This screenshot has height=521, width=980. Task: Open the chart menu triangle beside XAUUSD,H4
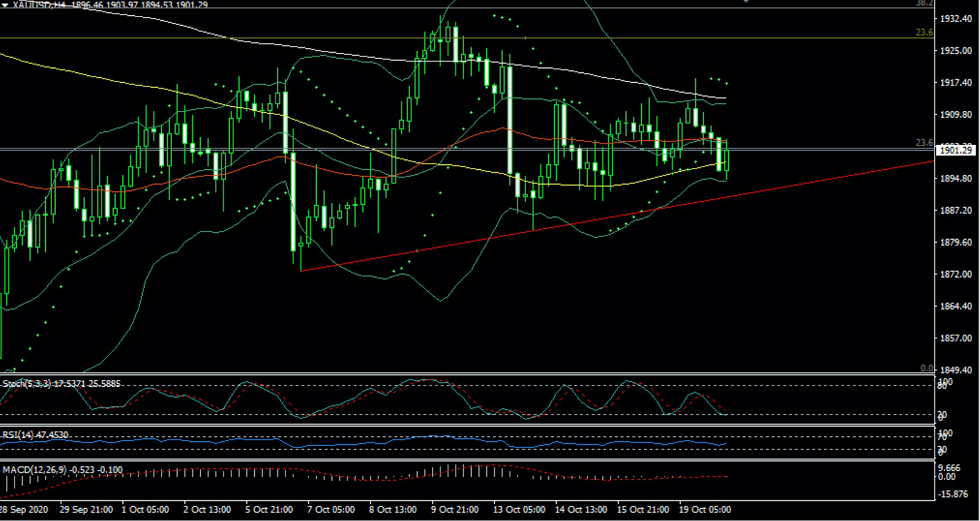point(5,4)
